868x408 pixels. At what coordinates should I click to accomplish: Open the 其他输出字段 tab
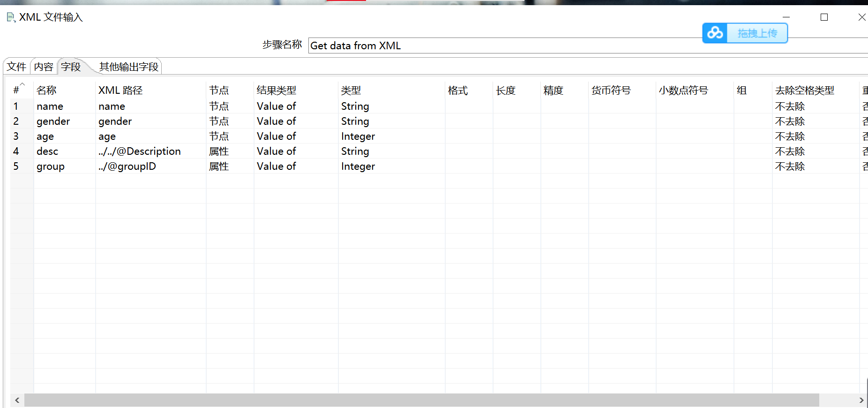pyautogui.click(x=129, y=67)
